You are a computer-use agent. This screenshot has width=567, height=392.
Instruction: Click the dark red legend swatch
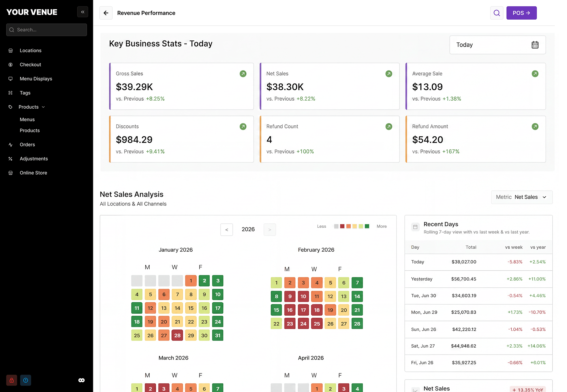pos(342,226)
